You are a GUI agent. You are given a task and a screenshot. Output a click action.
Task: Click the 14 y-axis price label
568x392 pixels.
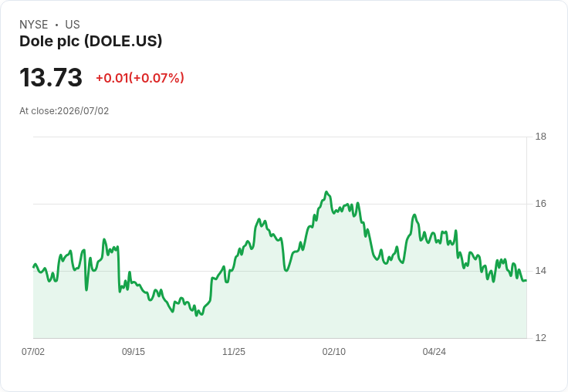pyautogui.click(x=541, y=271)
